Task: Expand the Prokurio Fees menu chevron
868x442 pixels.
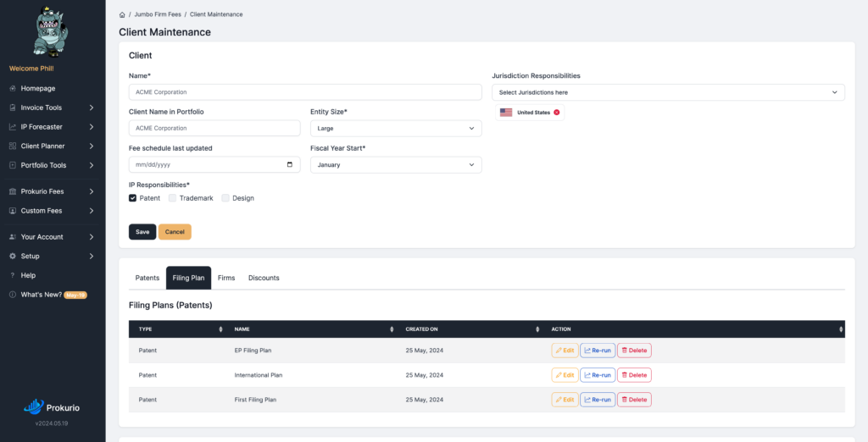Action: [x=92, y=191]
